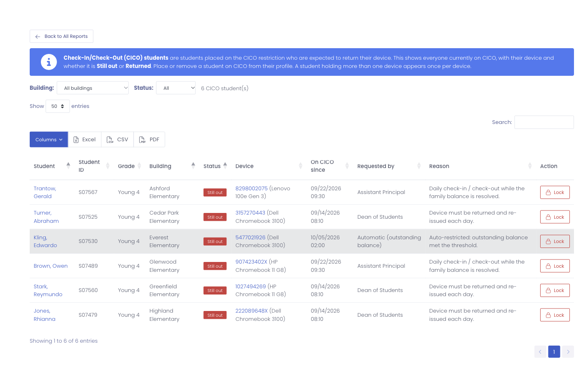This screenshot has width=588, height=388.
Task: Open student profile Jones, Rhianna
Action: click(x=45, y=315)
